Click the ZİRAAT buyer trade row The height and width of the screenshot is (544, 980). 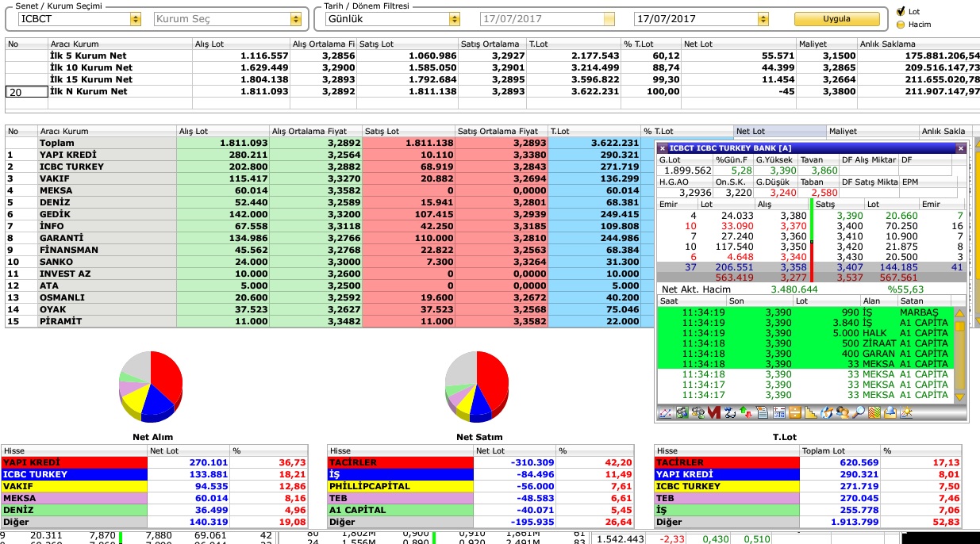click(x=806, y=343)
